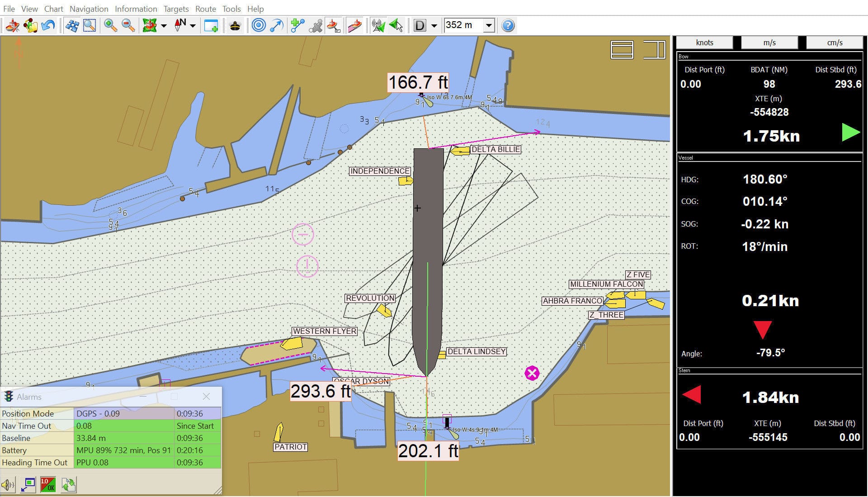Acknowledge alarms with the 1.0 OK icon
This screenshot has width=868, height=497.
[48, 484]
